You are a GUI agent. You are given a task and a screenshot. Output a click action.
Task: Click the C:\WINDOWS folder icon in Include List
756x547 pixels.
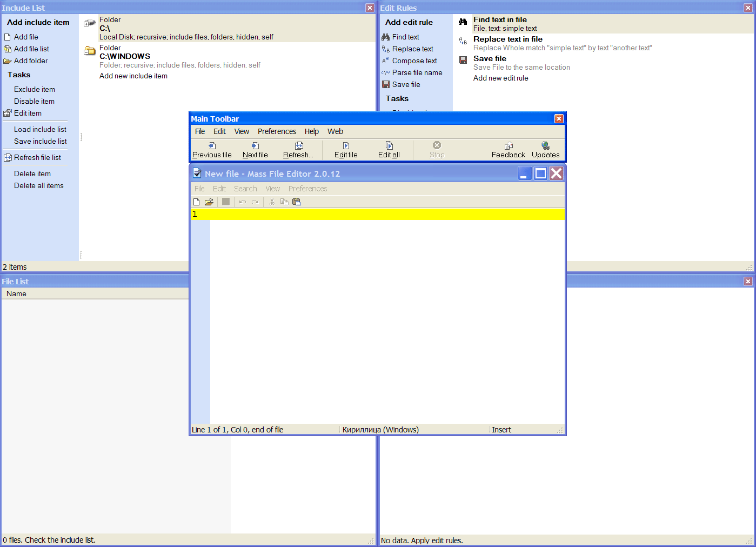point(90,51)
